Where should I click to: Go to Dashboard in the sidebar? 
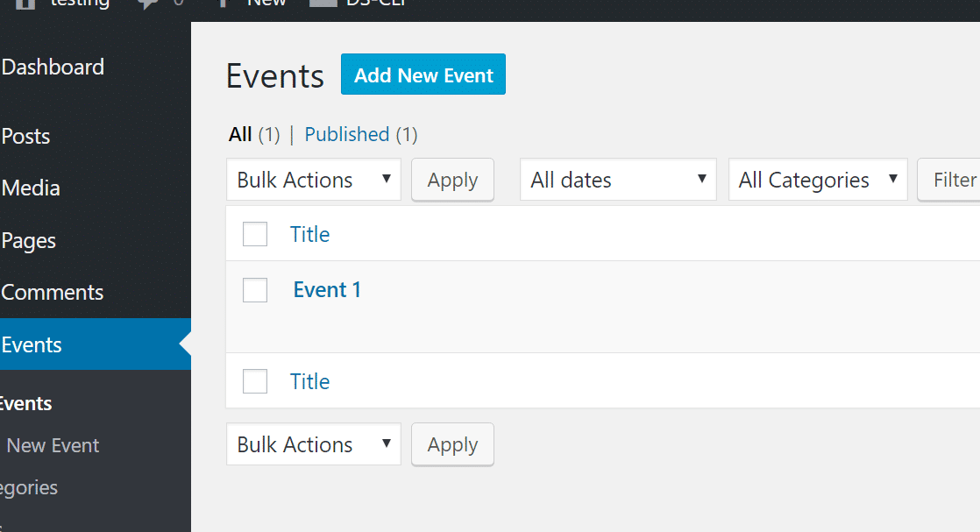tap(53, 67)
